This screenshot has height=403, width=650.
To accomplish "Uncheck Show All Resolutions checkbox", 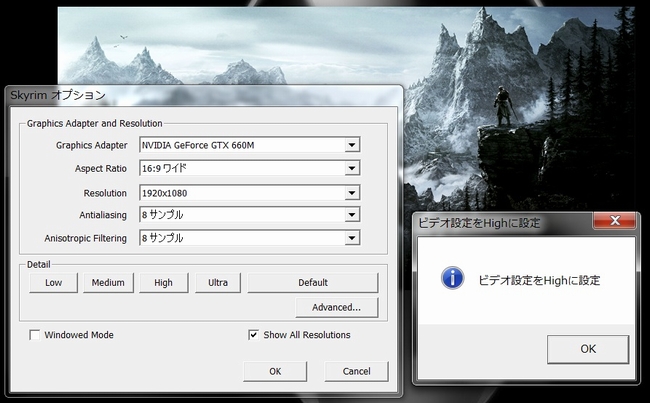I will coord(253,335).
